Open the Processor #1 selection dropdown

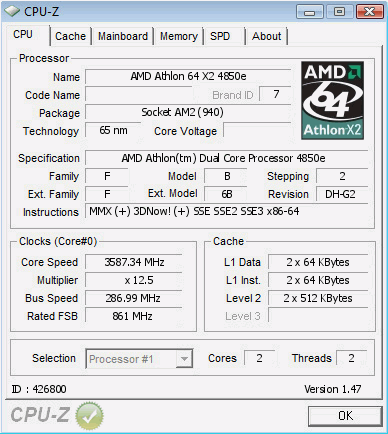(139, 359)
